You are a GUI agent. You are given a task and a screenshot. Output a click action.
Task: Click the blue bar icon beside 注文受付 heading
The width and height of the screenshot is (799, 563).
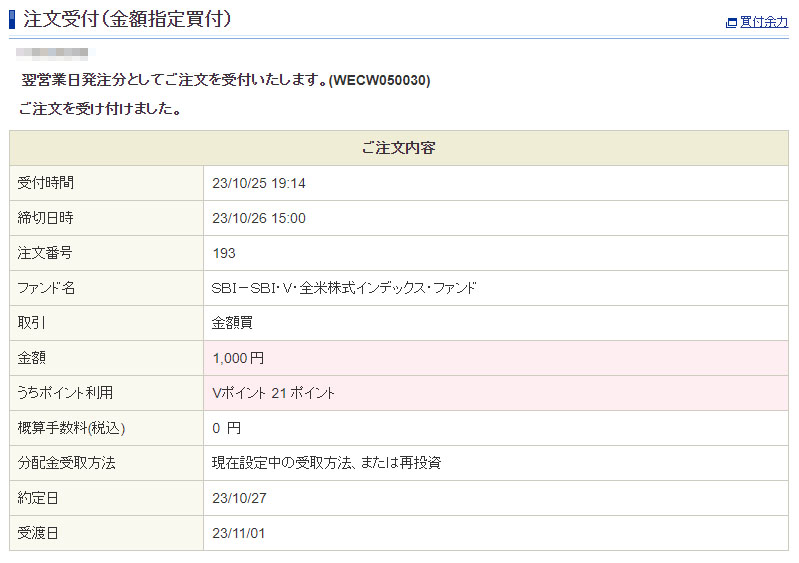pos(12,19)
